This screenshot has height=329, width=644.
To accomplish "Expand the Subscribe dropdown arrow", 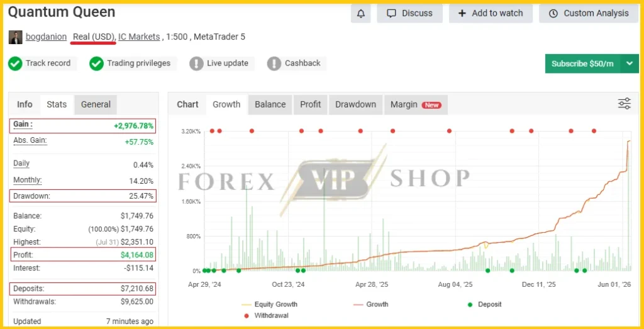I will [x=630, y=64].
